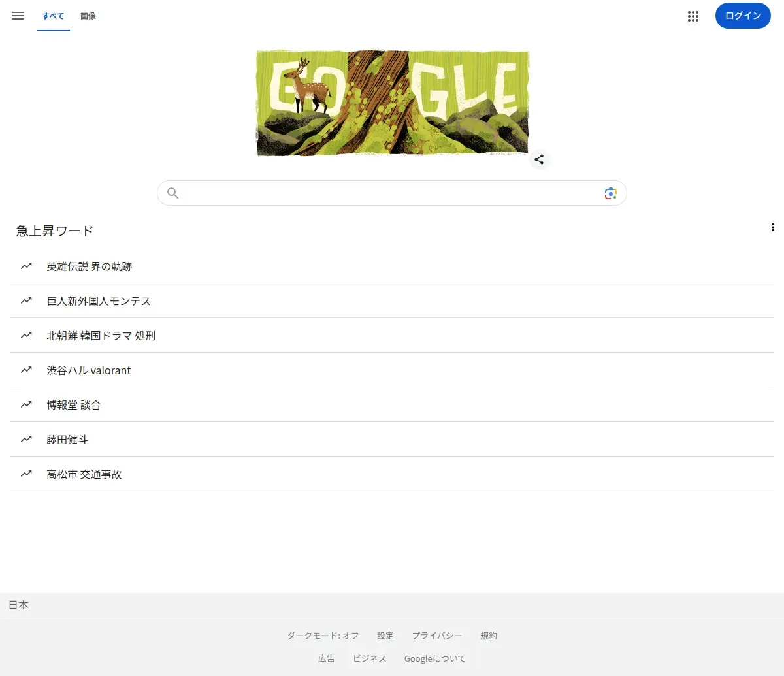Click trend arrow beside 北朝鮮 韓国ドラマ 処刑
Image resolution: width=784 pixels, height=676 pixels.
tap(26, 335)
